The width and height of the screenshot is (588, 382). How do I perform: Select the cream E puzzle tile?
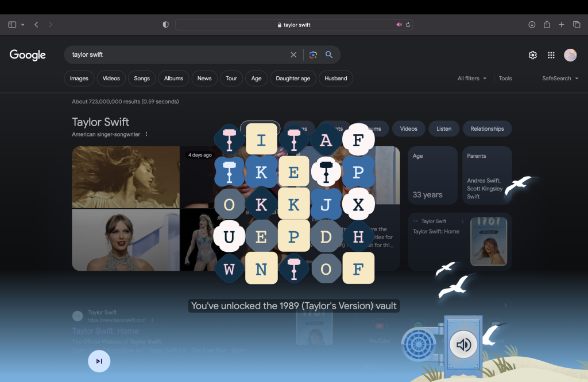(293, 172)
